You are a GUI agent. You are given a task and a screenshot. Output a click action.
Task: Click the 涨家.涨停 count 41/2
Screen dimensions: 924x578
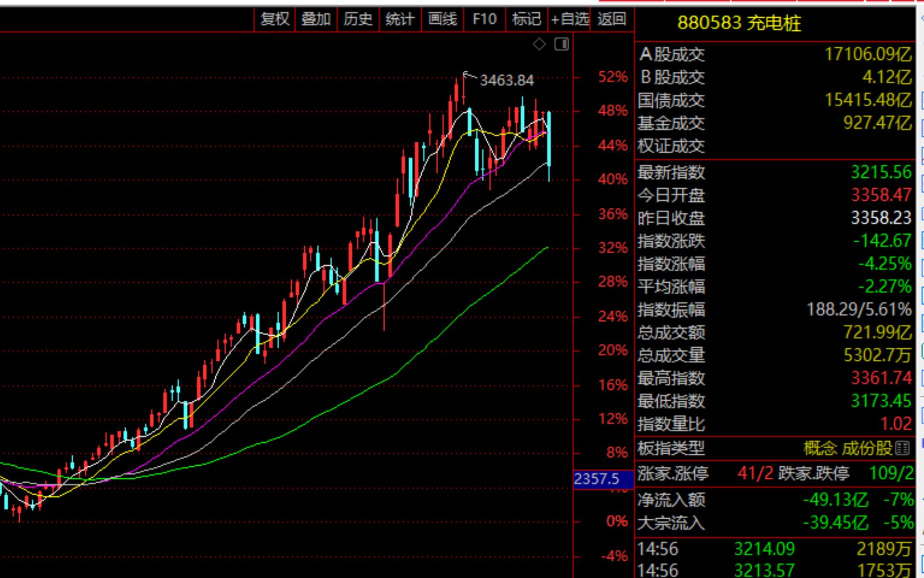coord(755,473)
